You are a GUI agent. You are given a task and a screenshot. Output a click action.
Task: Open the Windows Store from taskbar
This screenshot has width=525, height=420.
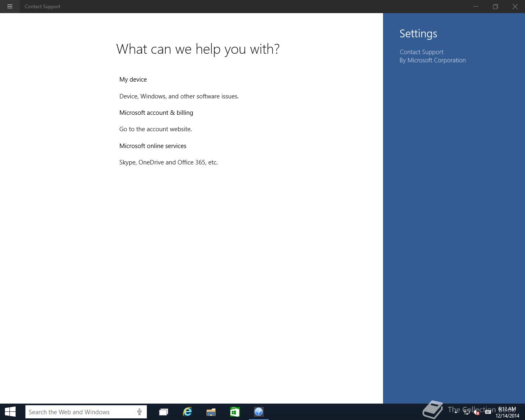click(x=235, y=412)
